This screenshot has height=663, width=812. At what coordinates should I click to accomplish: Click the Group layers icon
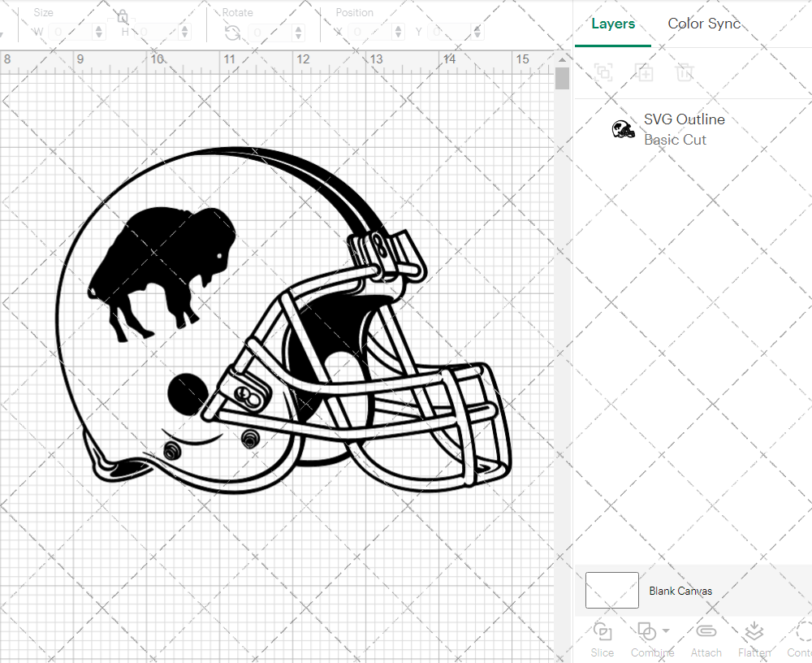pyautogui.click(x=603, y=72)
